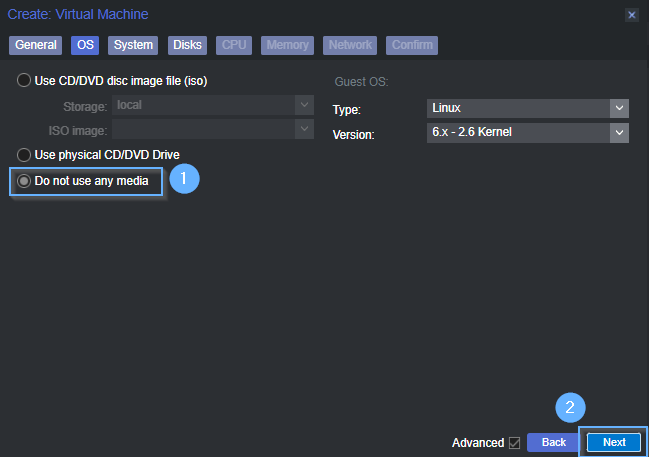The width and height of the screenshot is (649, 457).
Task: Click the blue number 1 annotation badge
Action: (185, 179)
